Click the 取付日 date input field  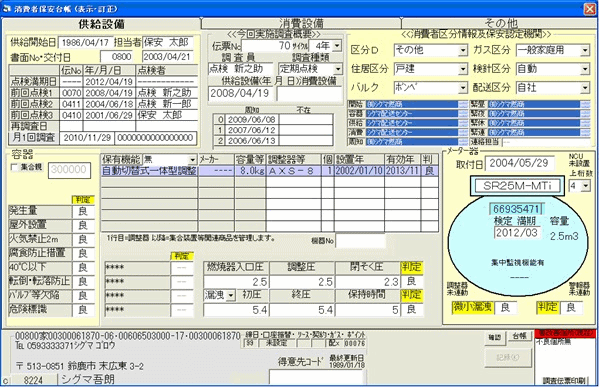pyautogui.click(x=520, y=164)
